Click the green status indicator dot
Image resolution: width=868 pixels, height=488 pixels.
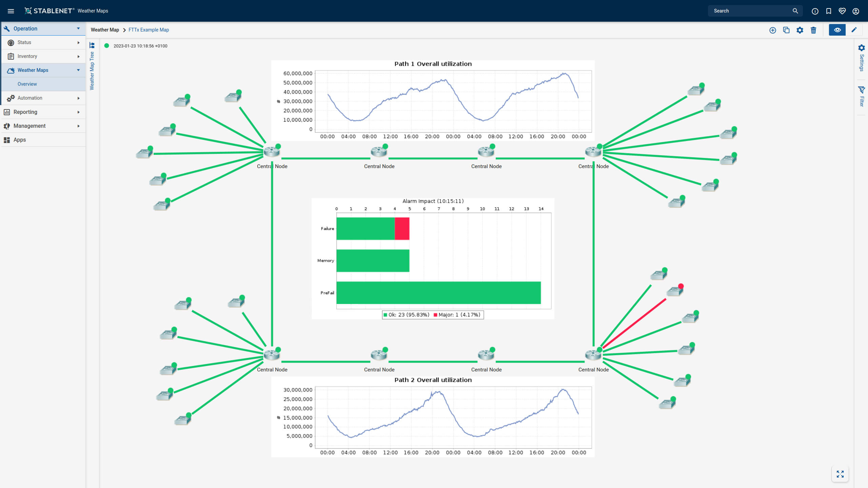coord(106,46)
